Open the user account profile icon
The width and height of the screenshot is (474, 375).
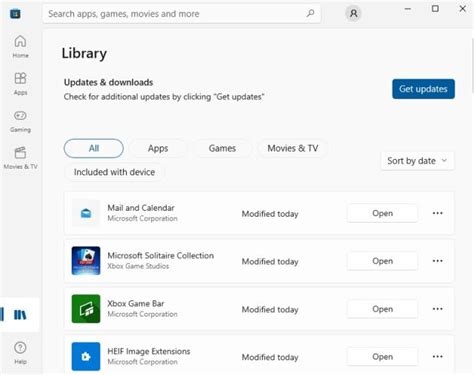click(x=353, y=13)
